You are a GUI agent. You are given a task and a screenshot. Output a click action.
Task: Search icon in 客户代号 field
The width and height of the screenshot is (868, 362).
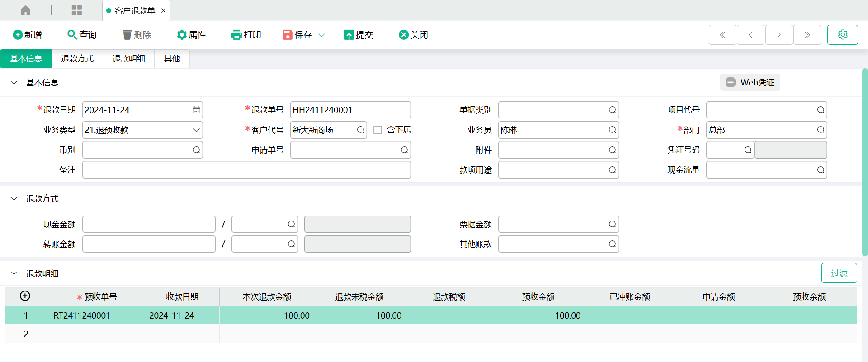(x=360, y=130)
